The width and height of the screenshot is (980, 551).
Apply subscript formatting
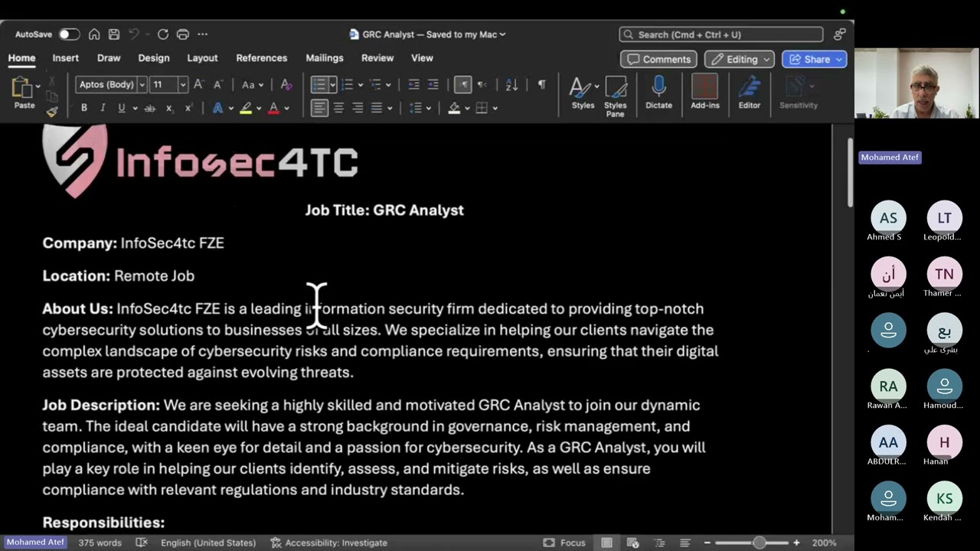[169, 109]
